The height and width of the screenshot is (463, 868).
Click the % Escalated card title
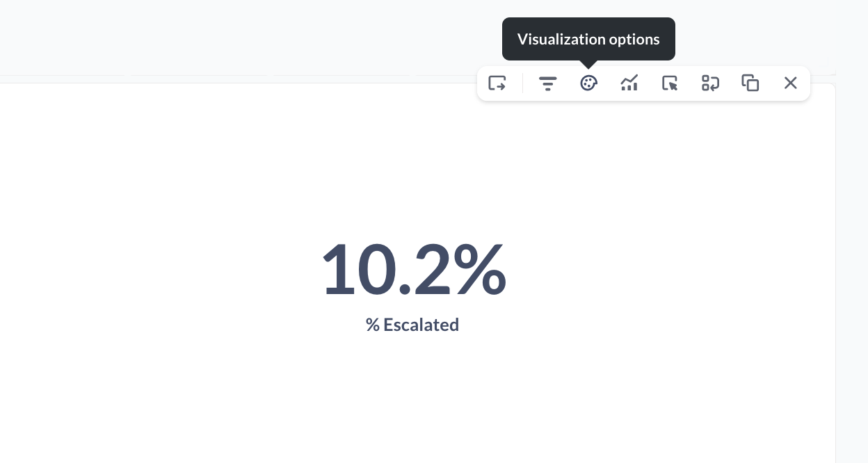[x=412, y=325]
